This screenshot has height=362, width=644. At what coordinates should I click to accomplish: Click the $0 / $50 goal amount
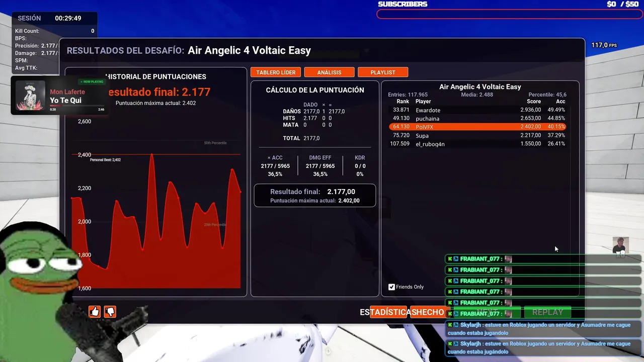(x=622, y=4)
